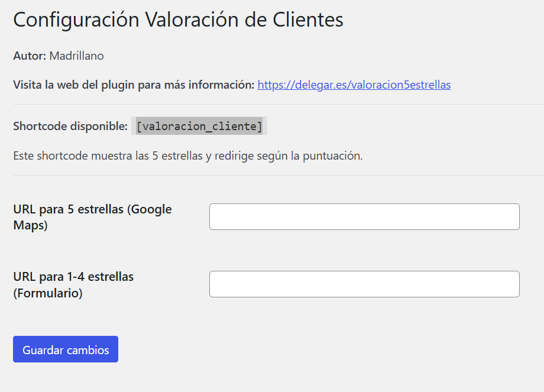This screenshot has width=544, height=392.
Task: Focus the URL para 5 estrellas input field
Action: 364,217
